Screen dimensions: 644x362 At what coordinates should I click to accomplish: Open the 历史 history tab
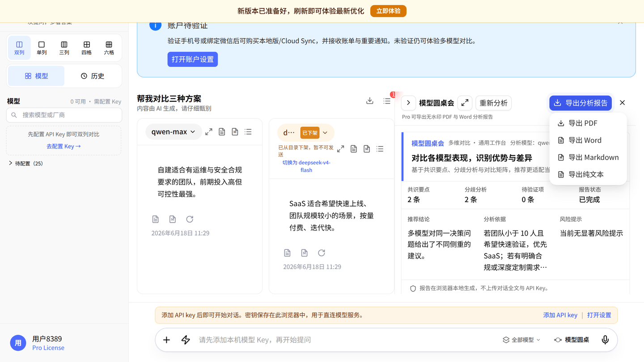pyautogui.click(x=93, y=76)
